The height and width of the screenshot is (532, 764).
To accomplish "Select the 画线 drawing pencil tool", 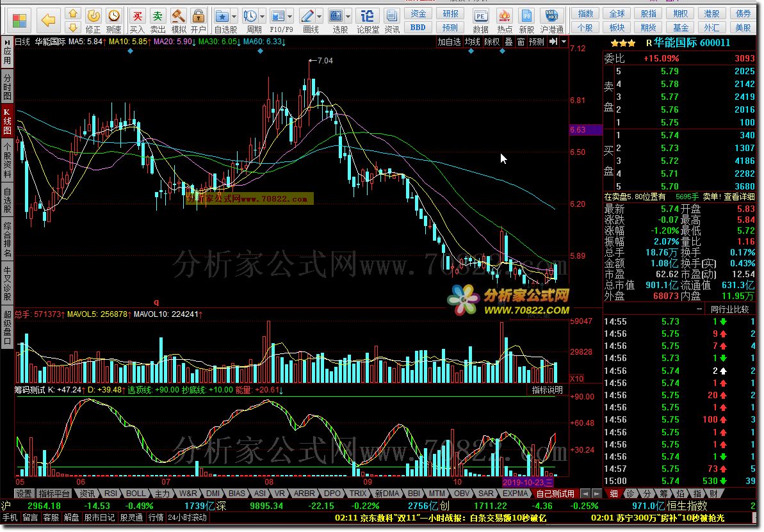I will (307, 17).
